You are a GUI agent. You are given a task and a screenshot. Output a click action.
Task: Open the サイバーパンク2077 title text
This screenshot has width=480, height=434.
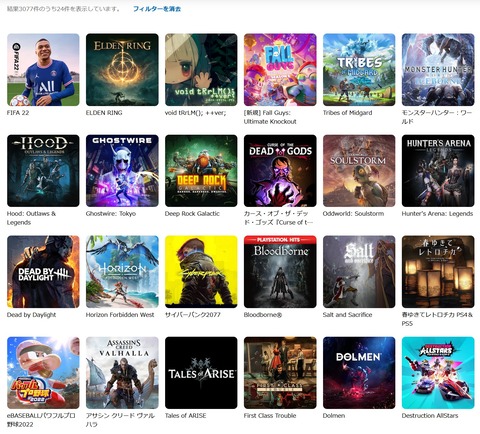click(193, 315)
